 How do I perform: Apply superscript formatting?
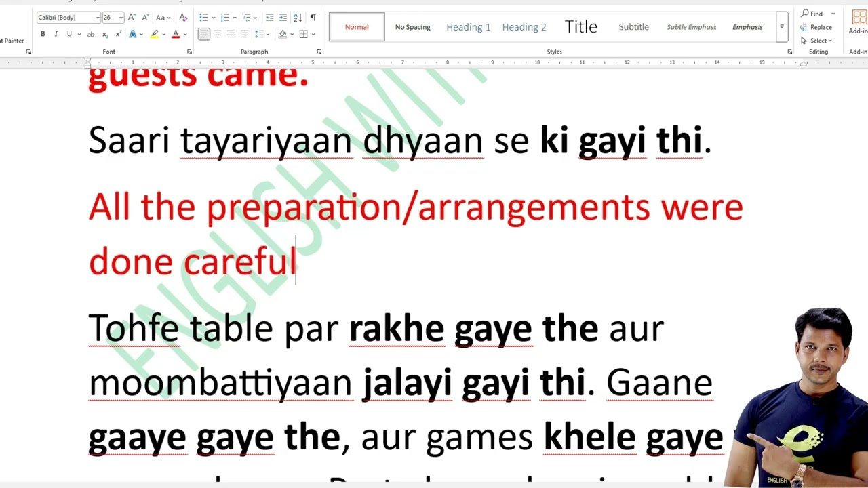click(x=118, y=34)
